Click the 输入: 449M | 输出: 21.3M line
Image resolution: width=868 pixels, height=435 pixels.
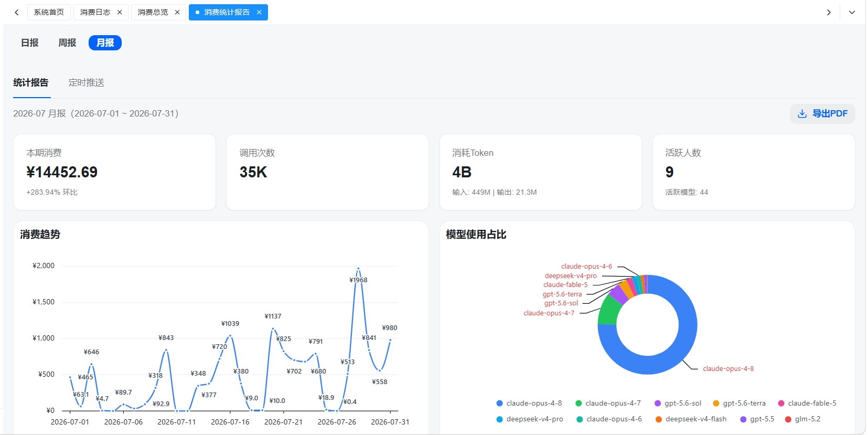(495, 192)
